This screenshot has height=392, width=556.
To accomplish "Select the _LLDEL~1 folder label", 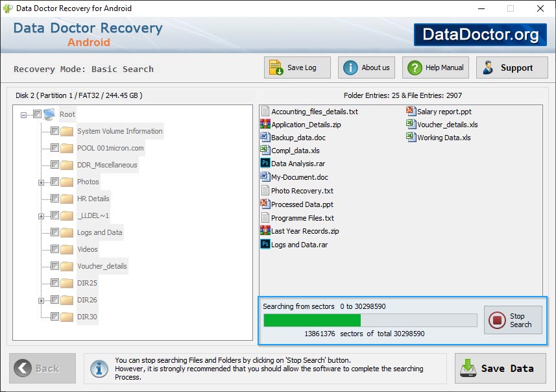I will (93, 215).
